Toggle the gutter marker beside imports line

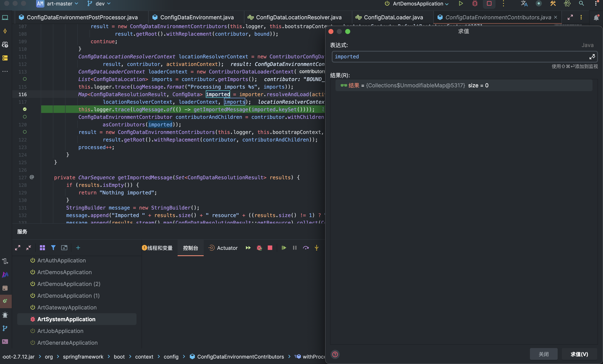tap(25, 79)
